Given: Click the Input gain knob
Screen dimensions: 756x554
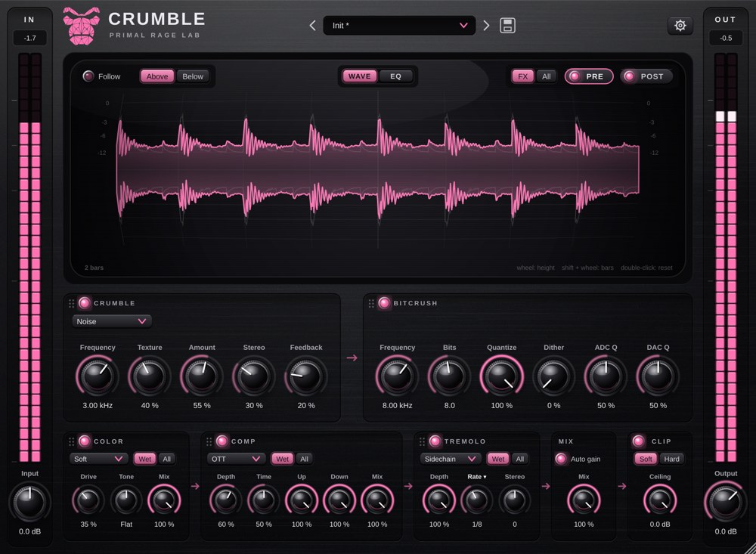Looking at the screenshot, I should [x=30, y=503].
